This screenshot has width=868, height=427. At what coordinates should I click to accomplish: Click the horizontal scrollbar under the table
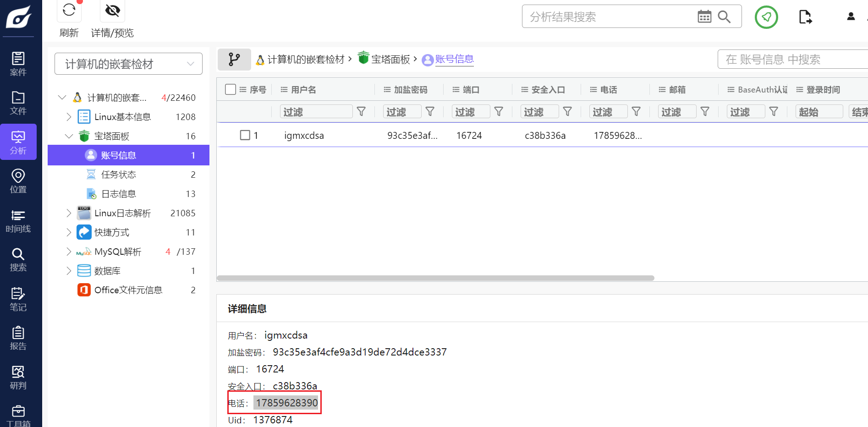435,278
